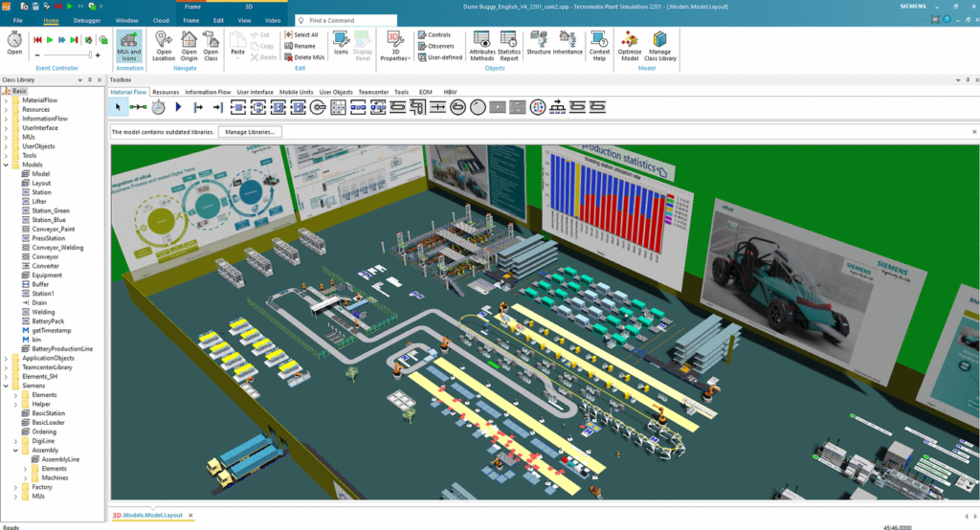Open the Icons editor

341,43
